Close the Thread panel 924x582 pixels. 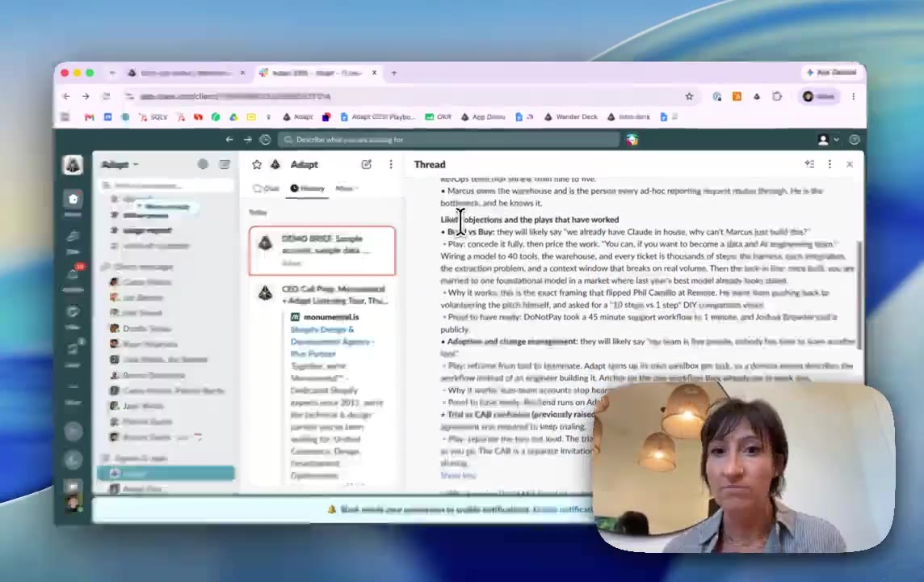click(850, 165)
